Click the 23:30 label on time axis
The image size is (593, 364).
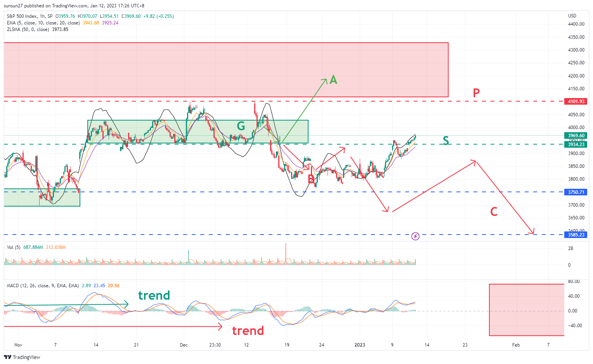pyautogui.click(x=215, y=345)
